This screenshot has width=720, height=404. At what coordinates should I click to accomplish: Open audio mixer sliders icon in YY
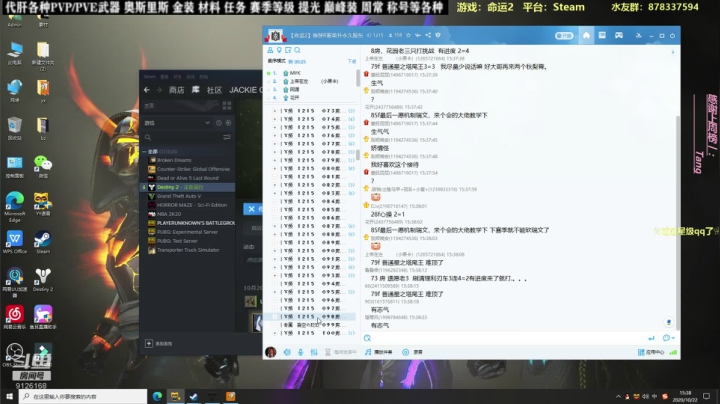(314, 352)
